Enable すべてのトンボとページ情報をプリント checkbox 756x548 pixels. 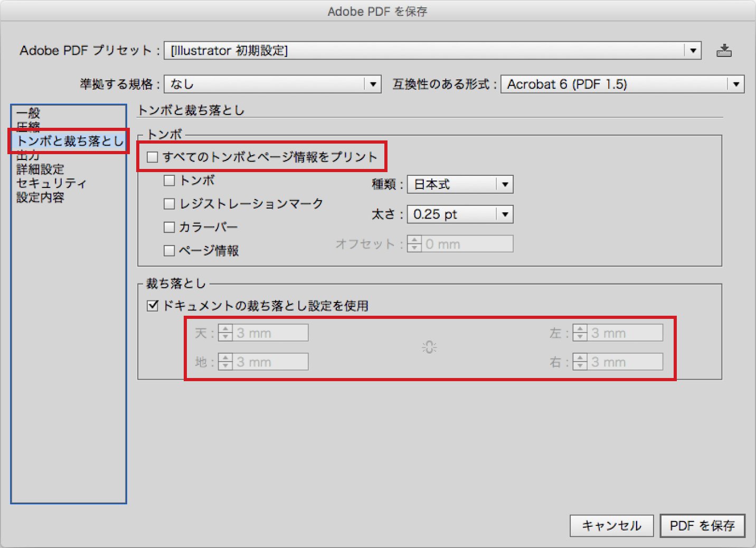tap(153, 156)
